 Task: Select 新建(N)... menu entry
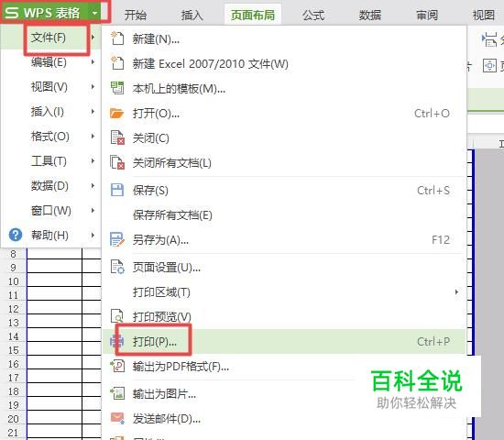(284, 38)
